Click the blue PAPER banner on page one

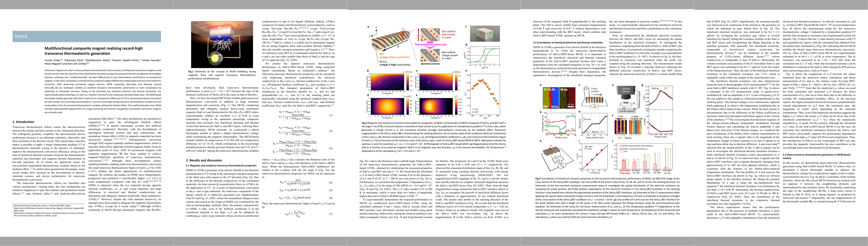point(87,36)
